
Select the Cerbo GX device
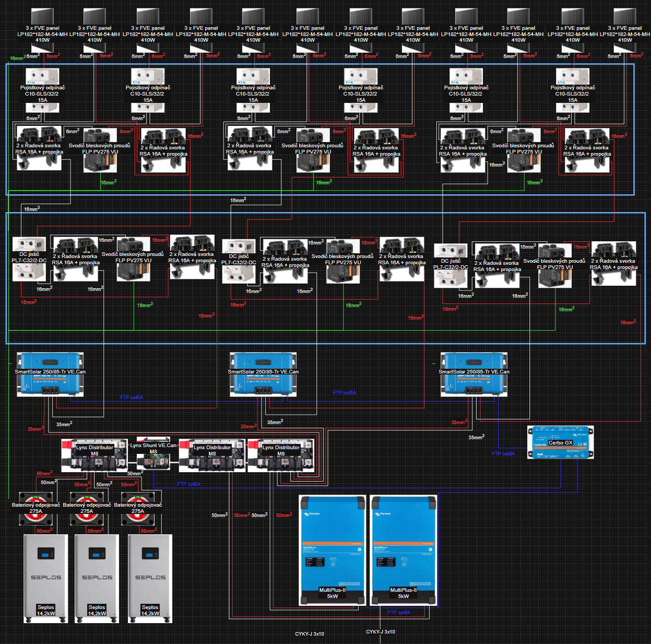pyautogui.click(x=560, y=442)
